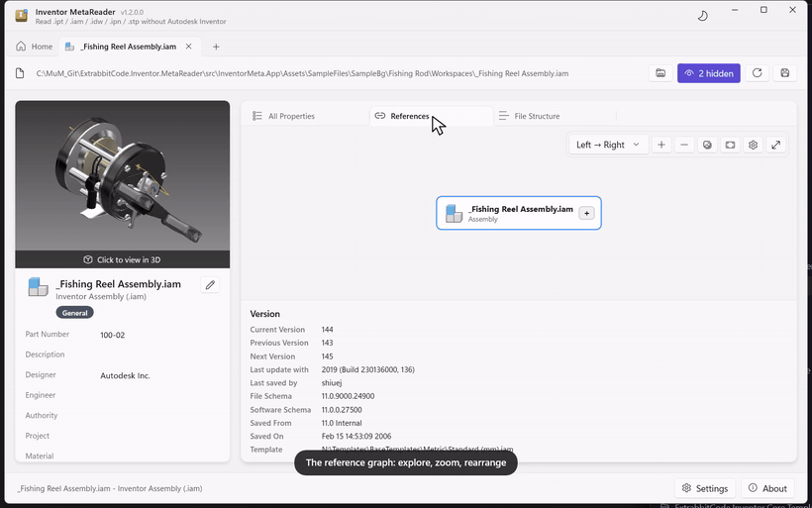The width and height of the screenshot is (812, 508).
Task: Zoom in the reference graph
Action: [x=661, y=145]
